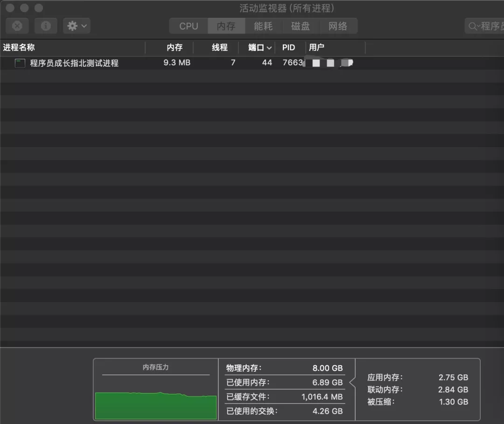
Task: Click the quit process stop icon
Action: tap(17, 26)
